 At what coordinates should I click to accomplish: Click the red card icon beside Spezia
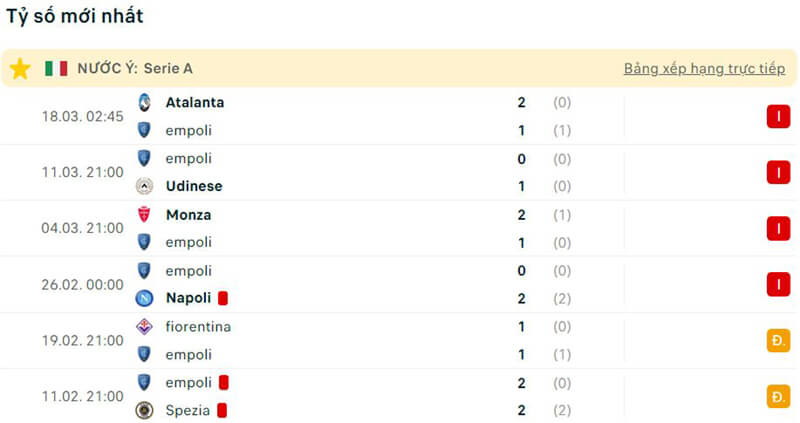[223, 410]
